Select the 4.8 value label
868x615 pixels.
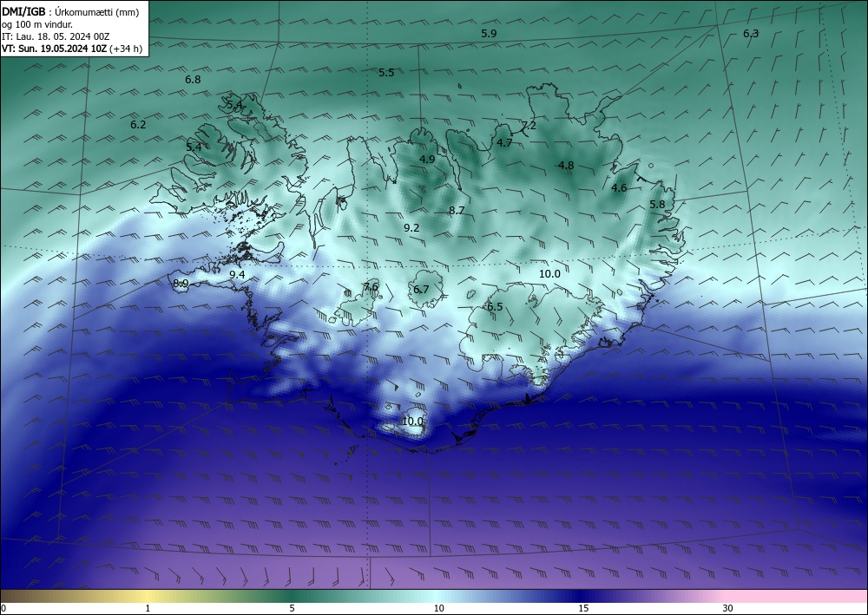pyautogui.click(x=566, y=165)
